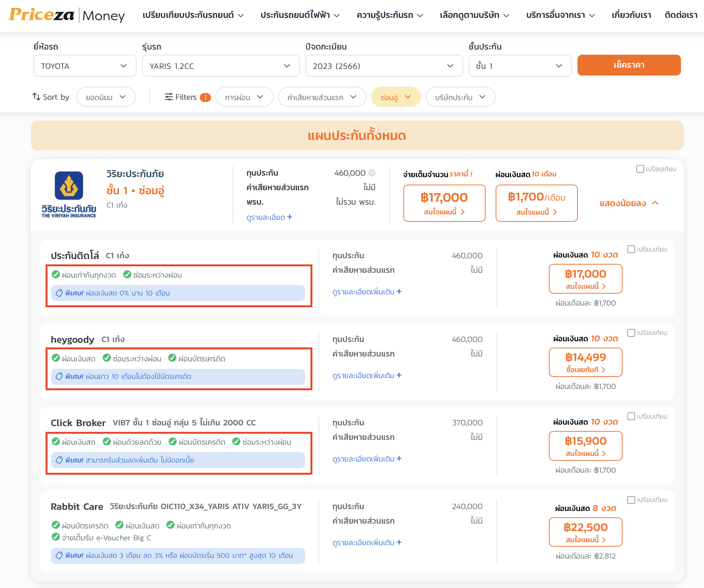Click the arrow in the ฿17,000 full payment button
Viewport: 704px width, 588px height.
click(463, 212)
